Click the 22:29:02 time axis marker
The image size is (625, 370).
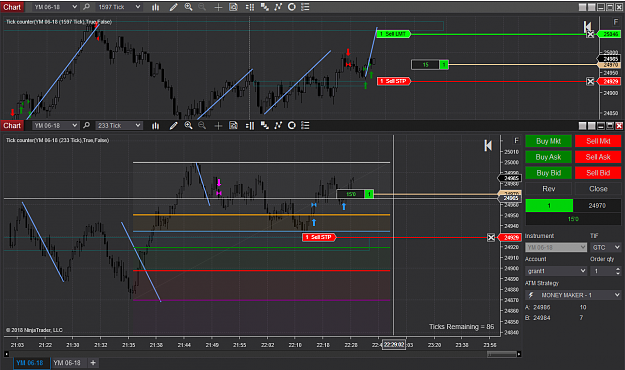pyautogui.click(x=394, y=345)
